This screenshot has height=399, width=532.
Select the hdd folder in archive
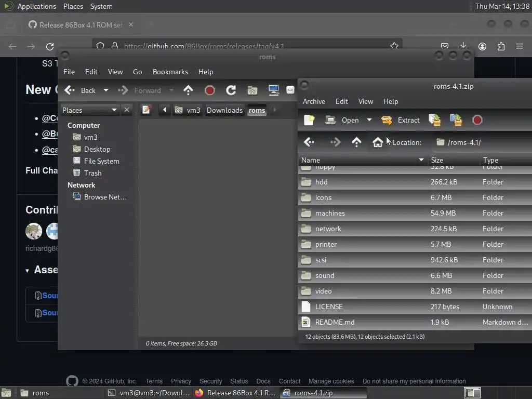click(x=415, y=182)
